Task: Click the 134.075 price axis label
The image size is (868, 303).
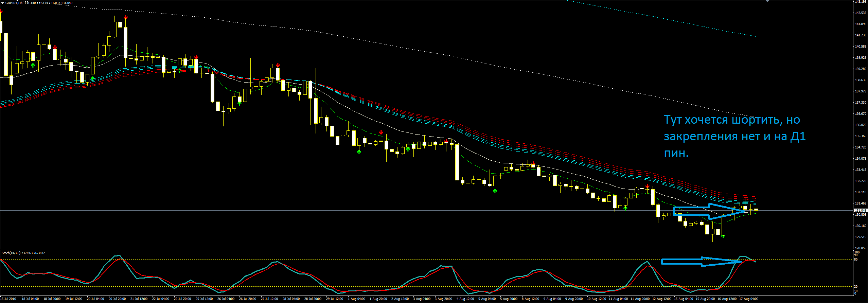Action: (860, 159)
